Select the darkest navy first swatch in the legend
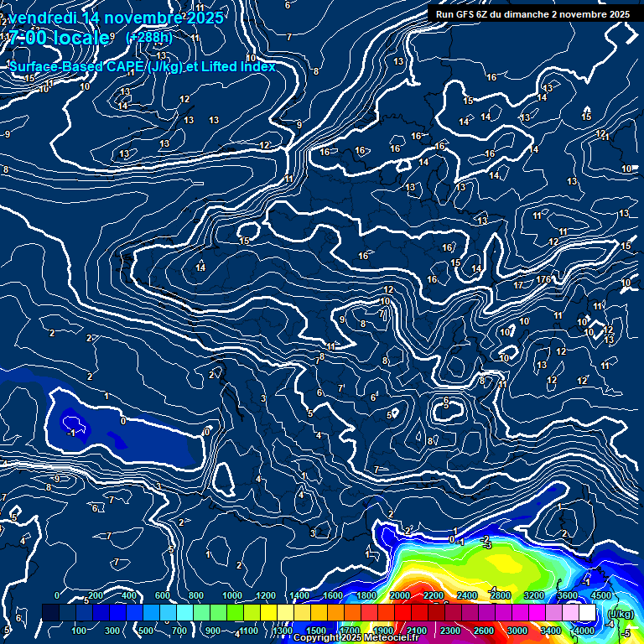The height and width of the screenshot is (644, 644). pos(51,612)
